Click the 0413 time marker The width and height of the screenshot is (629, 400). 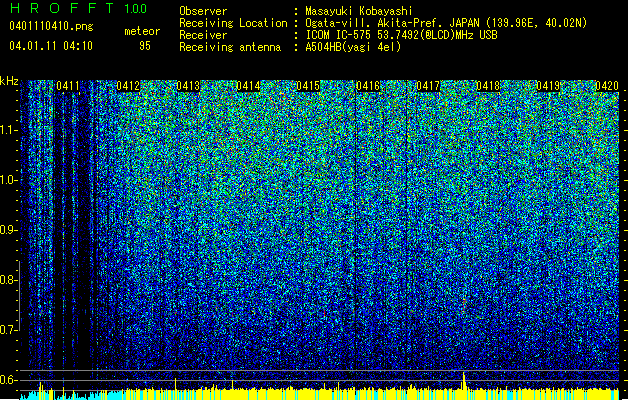188,86
